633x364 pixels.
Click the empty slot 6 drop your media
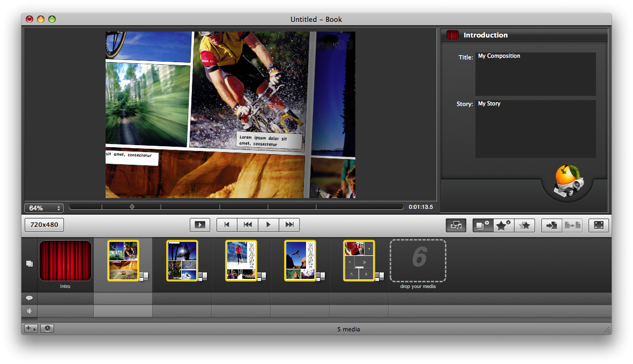pos(418,261)
